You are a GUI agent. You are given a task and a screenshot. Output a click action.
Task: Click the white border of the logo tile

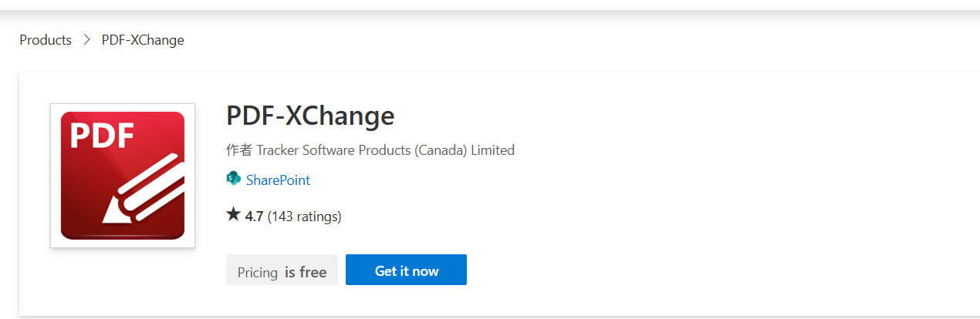56,176
